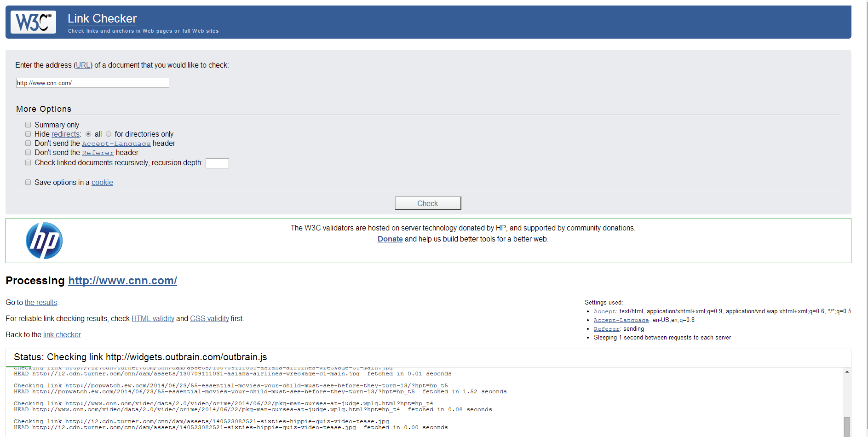
Task: Click the W3C logo
Action: [33, 22]
